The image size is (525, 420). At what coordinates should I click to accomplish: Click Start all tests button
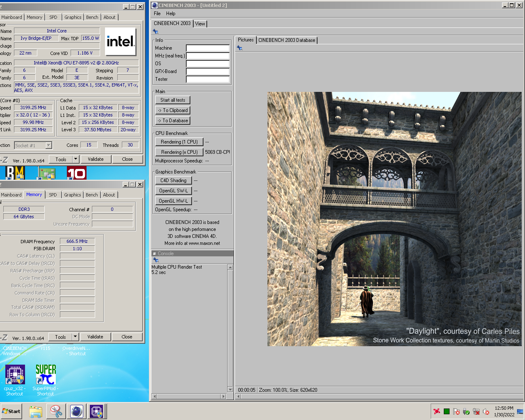(173, 100)
